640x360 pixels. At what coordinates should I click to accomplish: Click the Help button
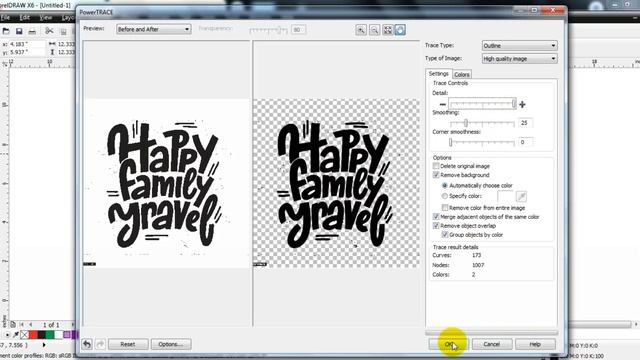pyautogui.click(x=535, y=344)
